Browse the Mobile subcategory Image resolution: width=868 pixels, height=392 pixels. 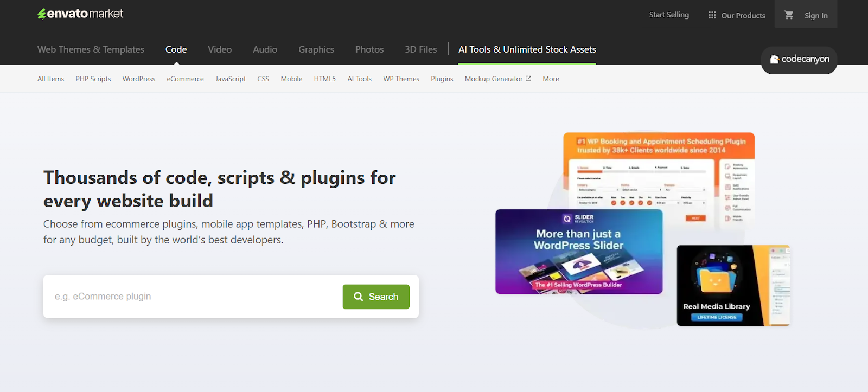pos(291,79)
